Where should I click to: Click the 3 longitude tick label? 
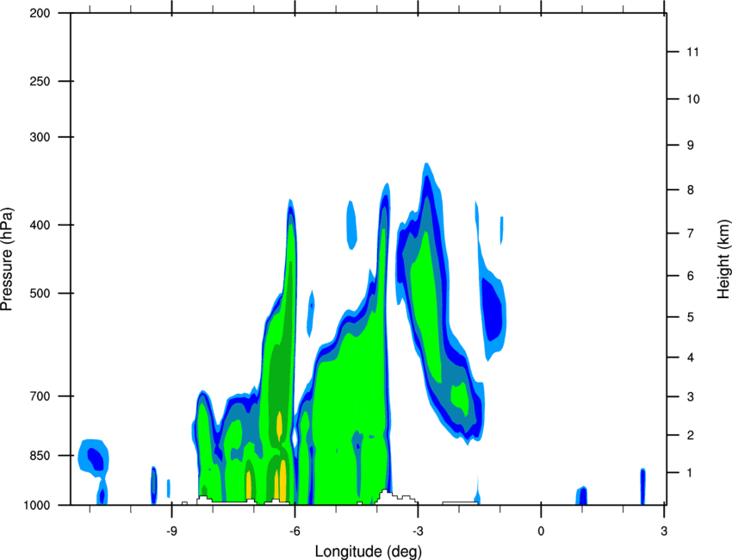click(664, 531)
